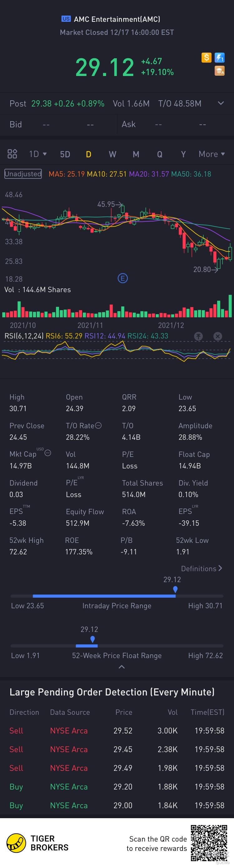Open the Definitions link
This screenshot has width=234, height=868.
point(201,568)
